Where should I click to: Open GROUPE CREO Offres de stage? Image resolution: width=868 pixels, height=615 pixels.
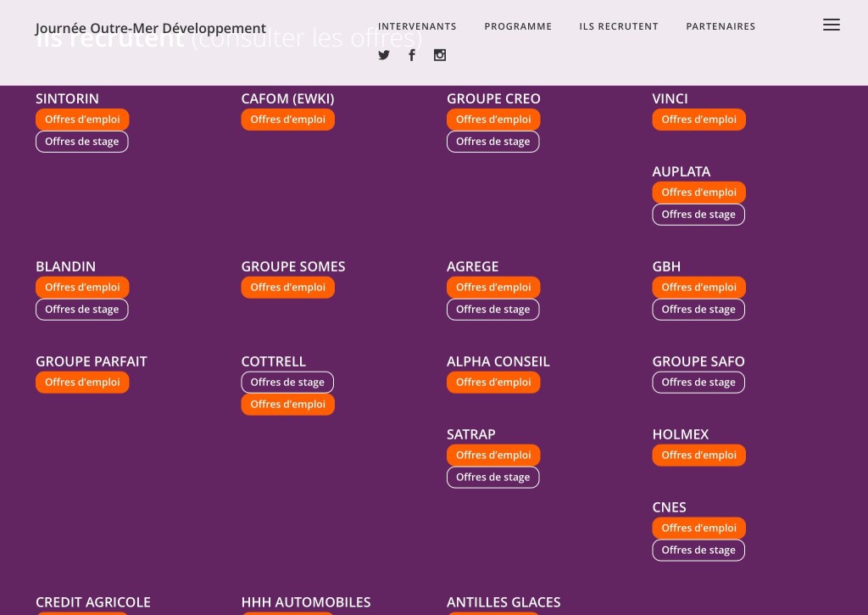tap(493, 142)
